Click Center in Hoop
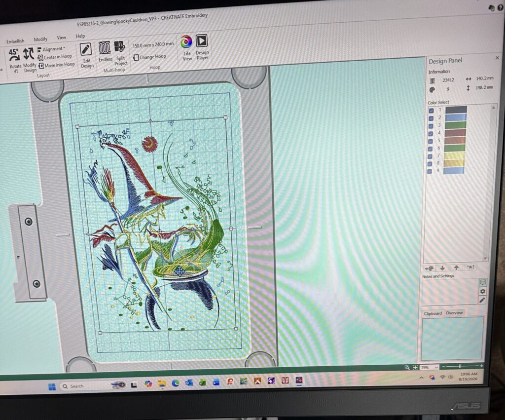 click(55, 57)
